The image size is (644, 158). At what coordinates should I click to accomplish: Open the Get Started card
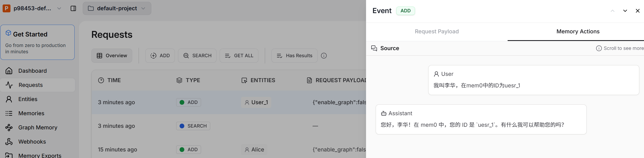(x=37, y=42)
